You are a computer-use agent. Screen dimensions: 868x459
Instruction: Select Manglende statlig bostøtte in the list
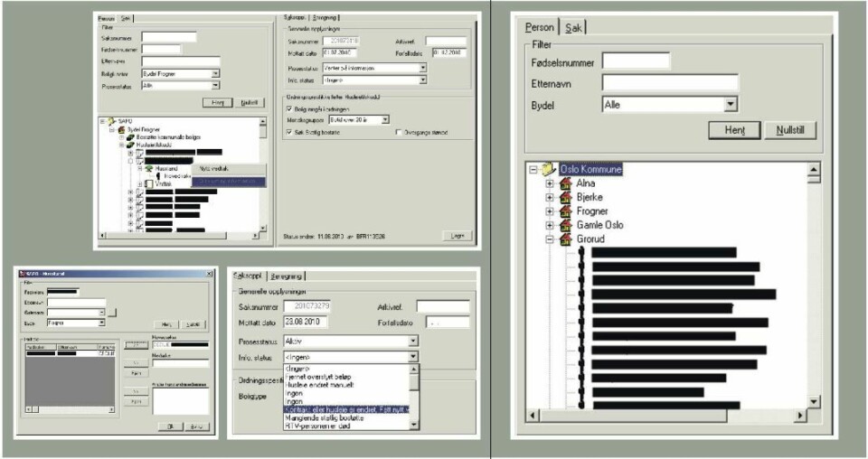324,418
